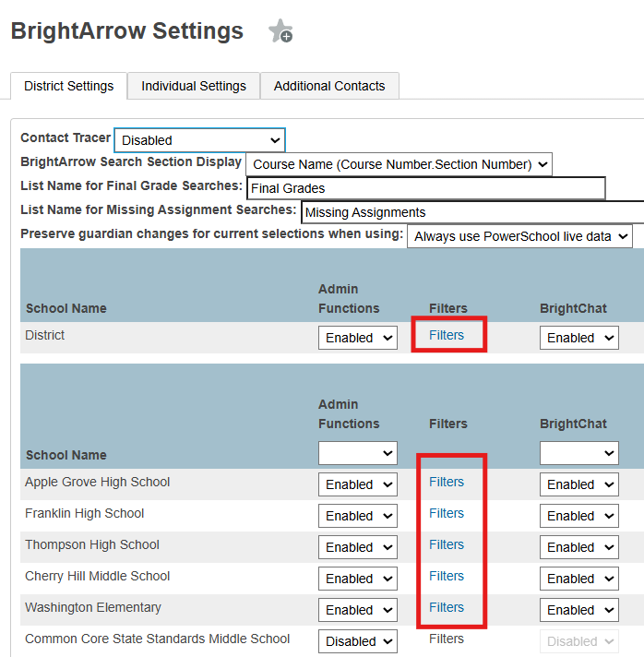This screenshot has width=644, height=657.
Task: Open Filters for Washington Elementary
Action: [447, 607]
